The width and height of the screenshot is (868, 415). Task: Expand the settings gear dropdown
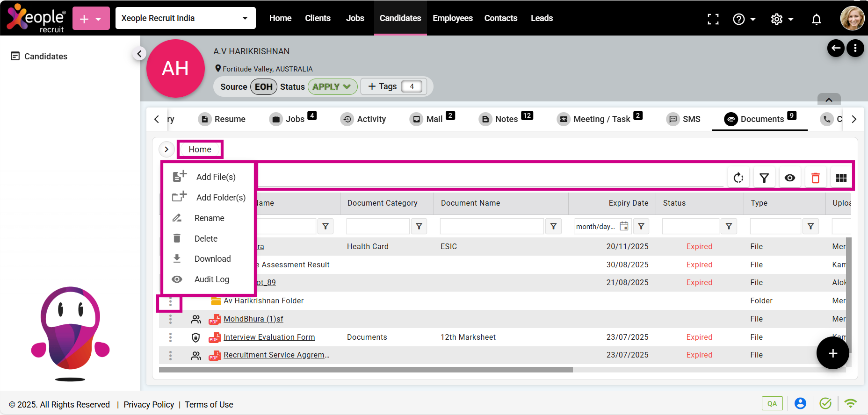click(x=782, y=19)
